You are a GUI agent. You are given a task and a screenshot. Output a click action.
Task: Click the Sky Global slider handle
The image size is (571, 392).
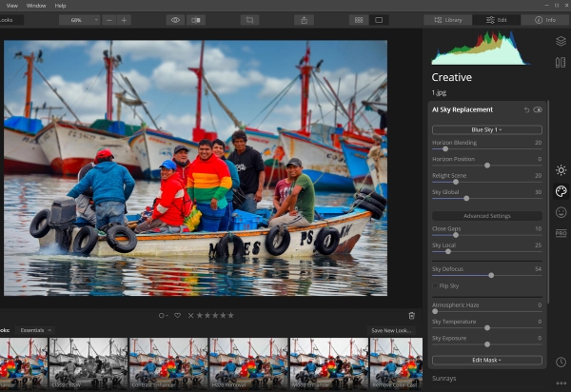[x=466, y=198]
